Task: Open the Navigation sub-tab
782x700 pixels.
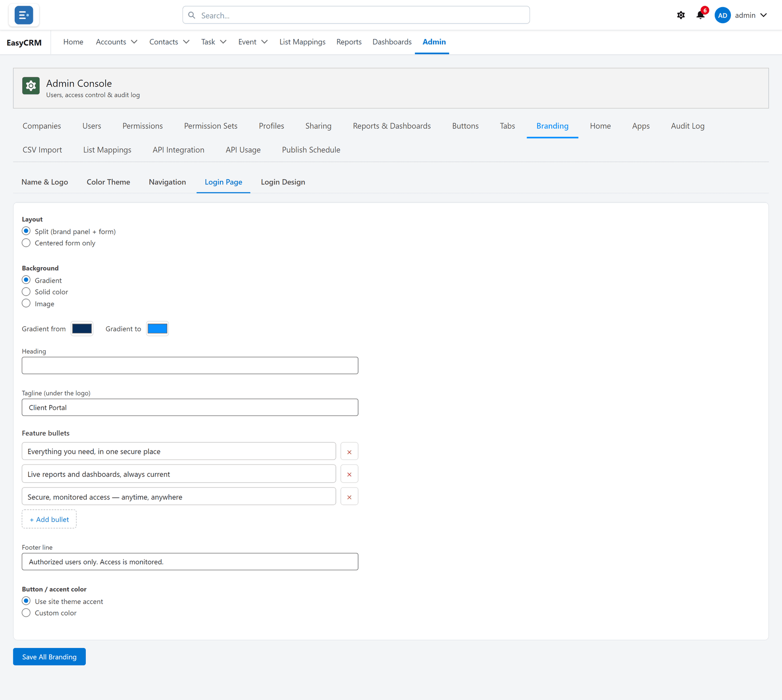Action: pyautogui.click(x=168, y=182)
